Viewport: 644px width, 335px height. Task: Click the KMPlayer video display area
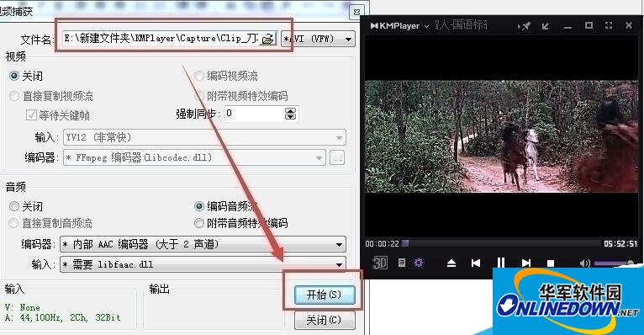point(501,136)
